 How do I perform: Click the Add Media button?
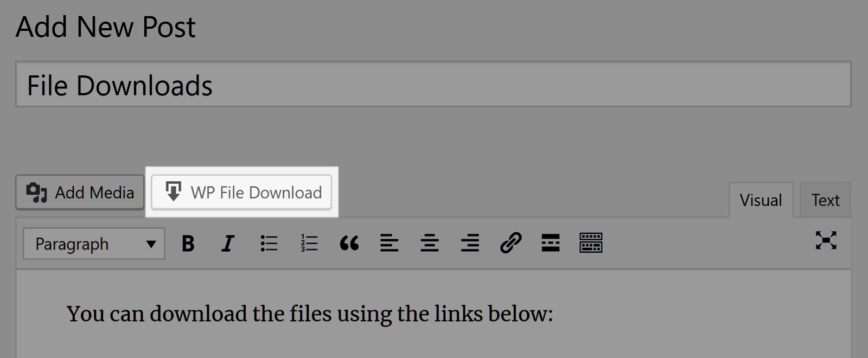tap(80, 192)
